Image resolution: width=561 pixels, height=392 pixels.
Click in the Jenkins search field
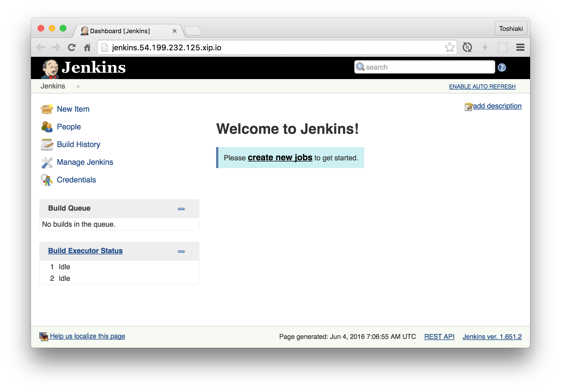pyautogui.click(x=428, y=67)
